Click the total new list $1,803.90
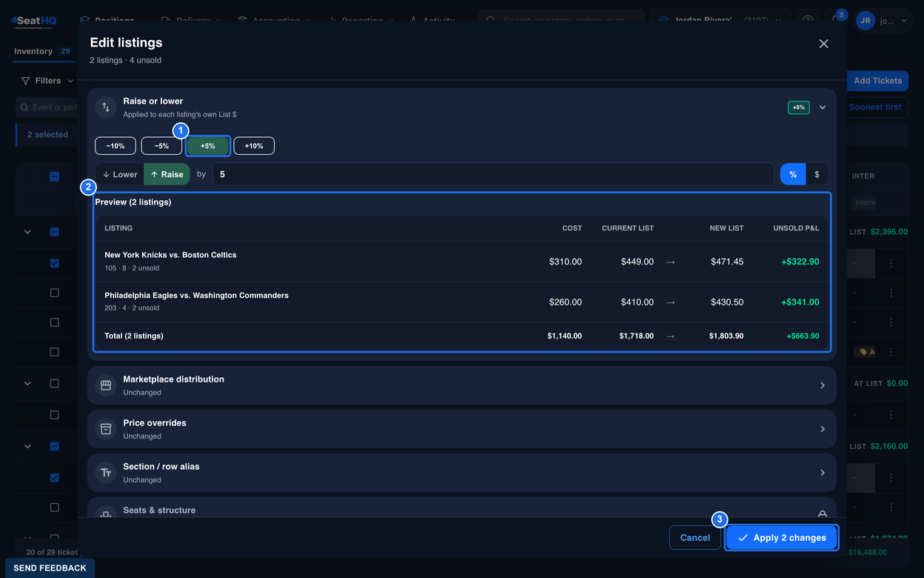 pos(726,336)
